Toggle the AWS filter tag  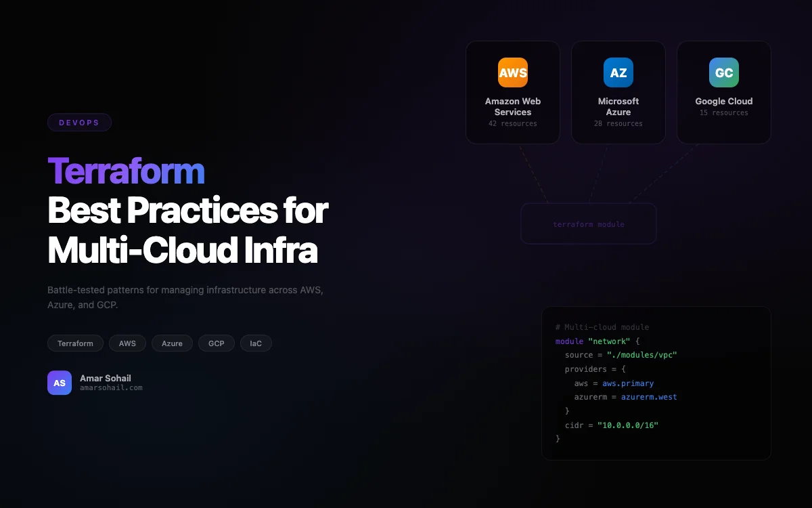point(127,343)
